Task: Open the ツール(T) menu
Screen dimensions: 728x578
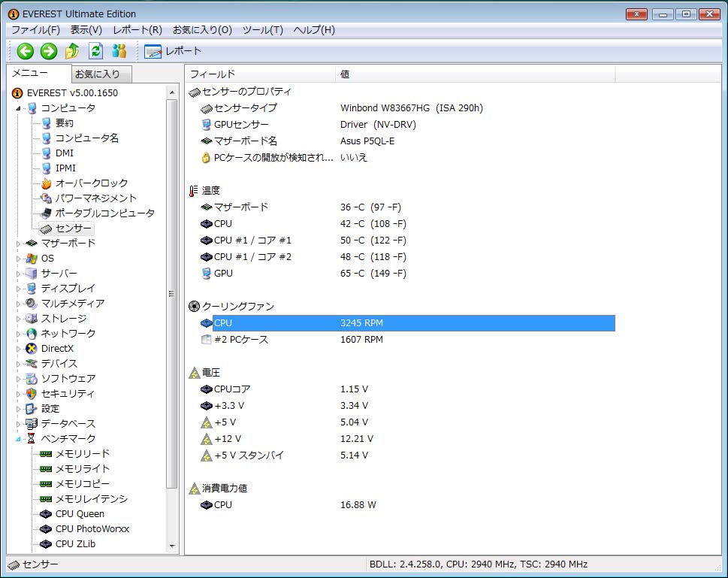Action: click(x=263, y=30)
